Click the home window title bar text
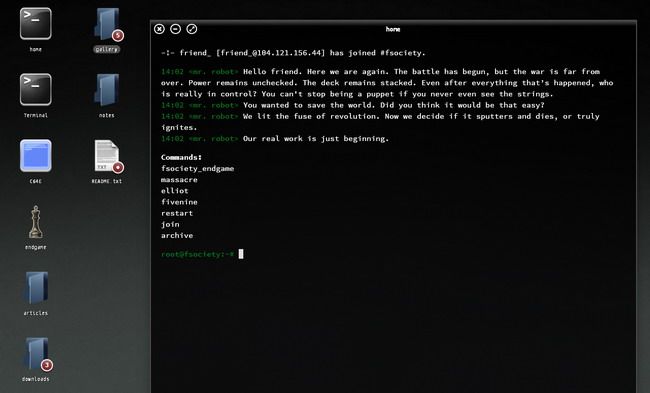The image size is (650, 393). 393,29
